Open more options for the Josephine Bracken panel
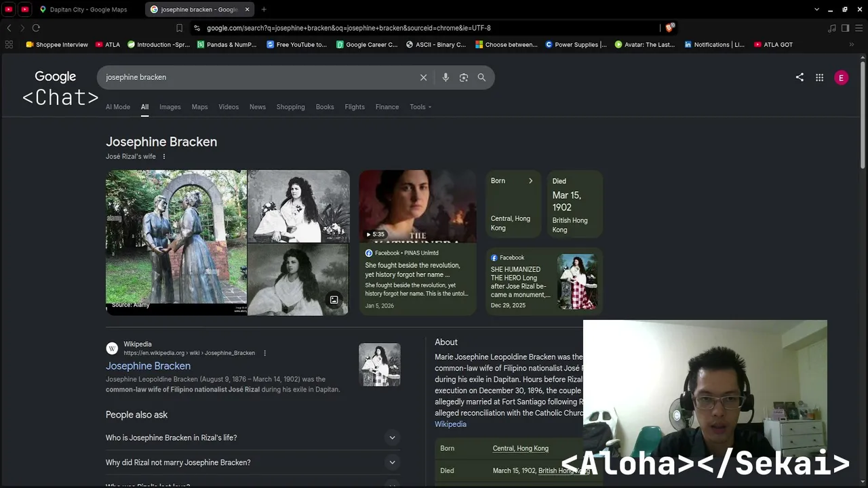868x488 pixels. point(163,157)
